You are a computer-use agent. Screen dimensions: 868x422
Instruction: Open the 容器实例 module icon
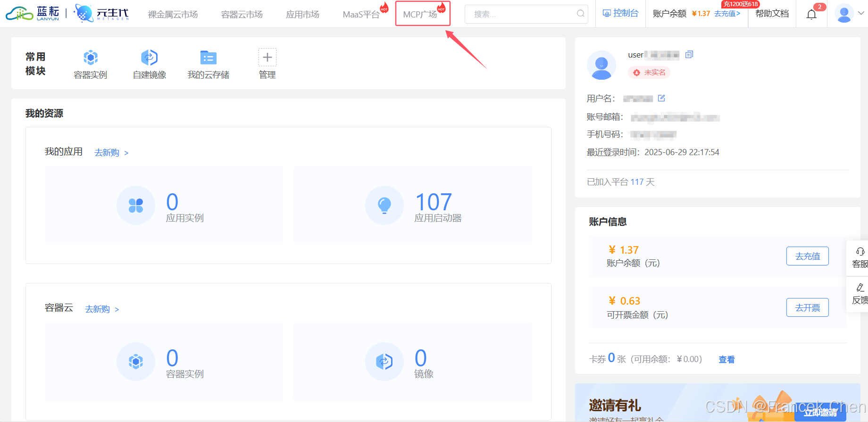click(x=91, y=58)
